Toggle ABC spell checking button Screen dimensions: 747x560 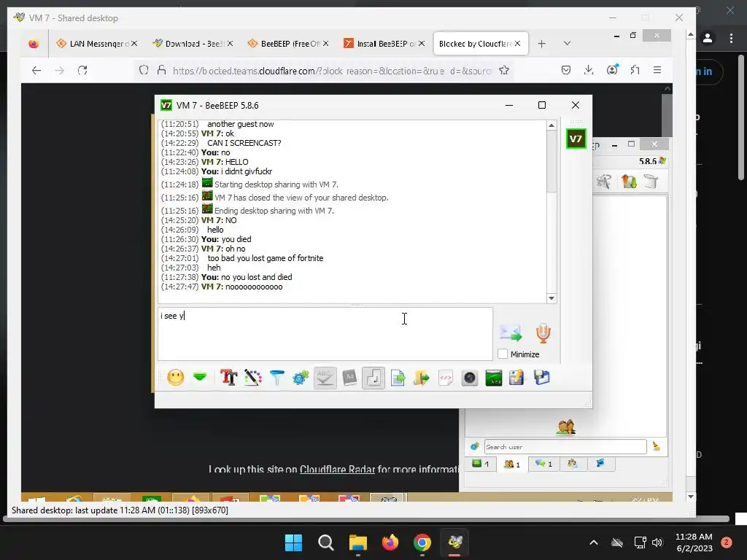pyautogui.click(x=325, y=378)
